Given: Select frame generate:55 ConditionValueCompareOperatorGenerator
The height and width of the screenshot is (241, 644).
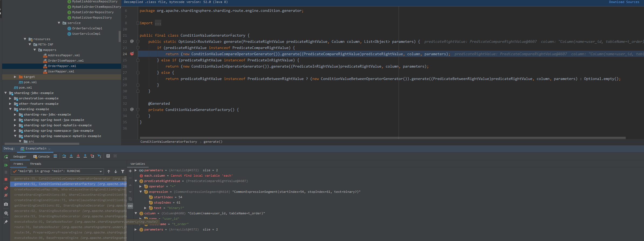Looking at the screenshot, I should (x=68, y=179).
